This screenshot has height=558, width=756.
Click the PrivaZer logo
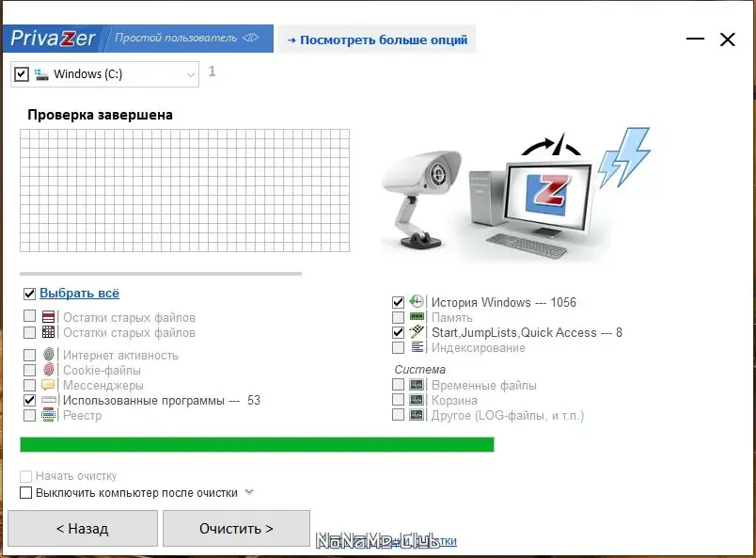53,39
